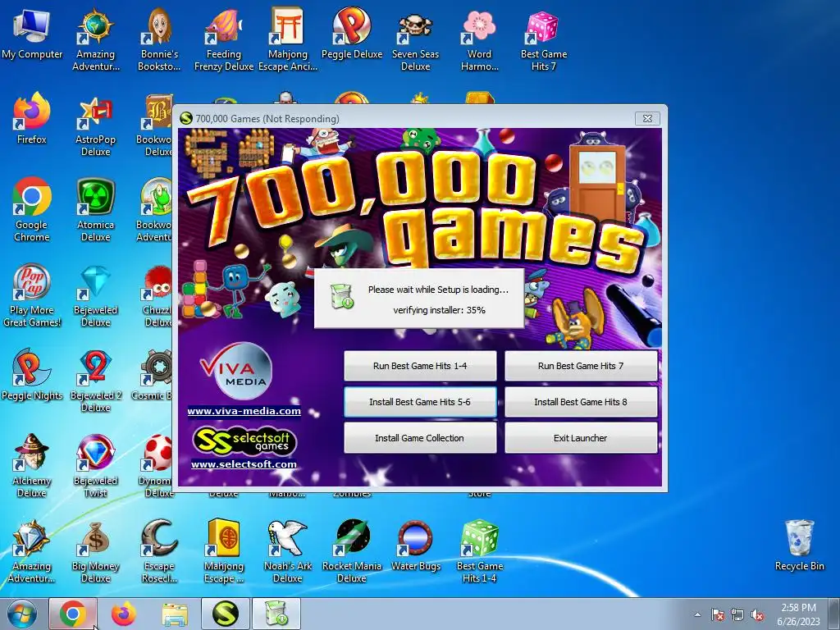Choose Install Best Game Hits 8
Screen dimensions: 840x630
coord(581,402)
